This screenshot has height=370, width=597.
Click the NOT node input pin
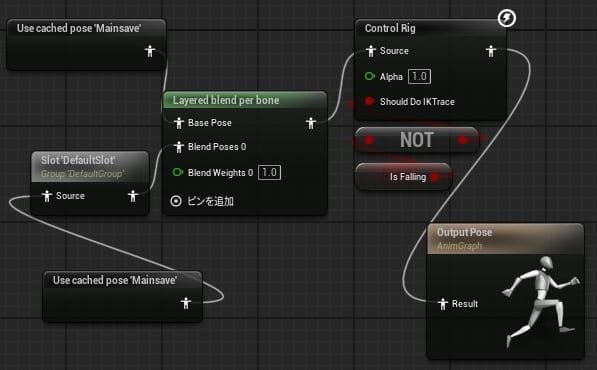click(369, 140)
